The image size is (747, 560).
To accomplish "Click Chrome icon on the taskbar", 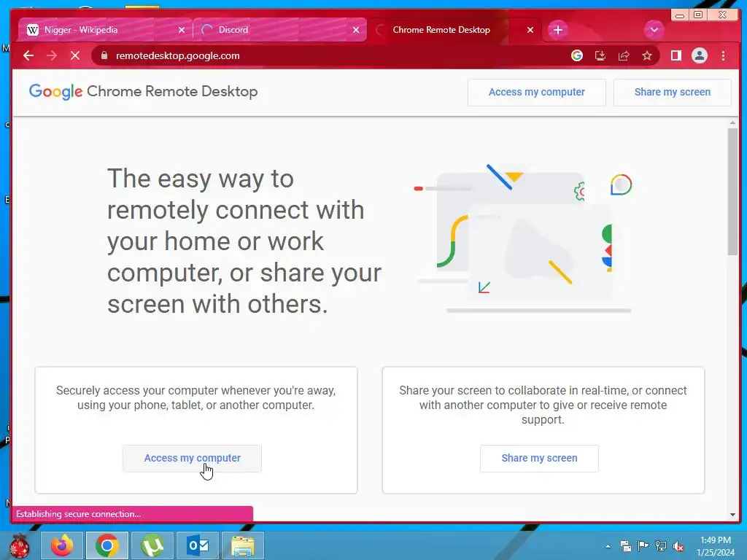I will point(107,545).
